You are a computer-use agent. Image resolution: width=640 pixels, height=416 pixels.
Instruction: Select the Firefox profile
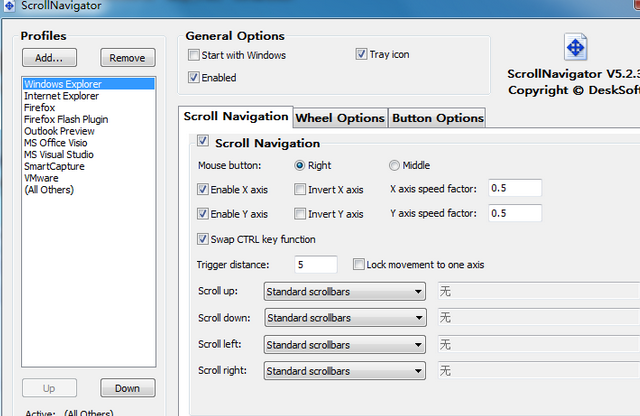tap(89, 108)
